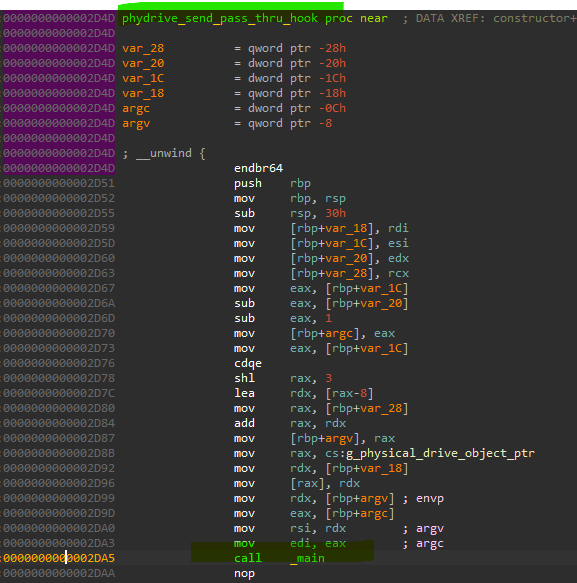
Task: Click the add rax, rdx instruction
Action: 290,423
